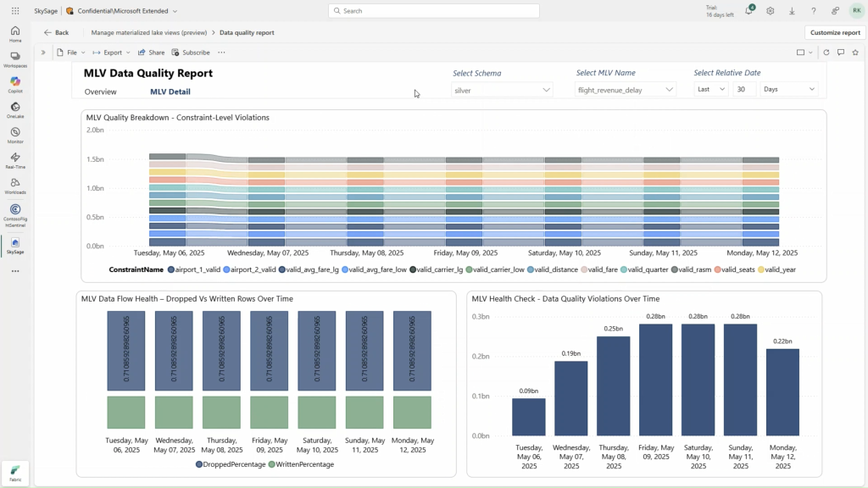Launch Copilot from the sidebar
Viewport: 868px width, 488px height.
15,85
